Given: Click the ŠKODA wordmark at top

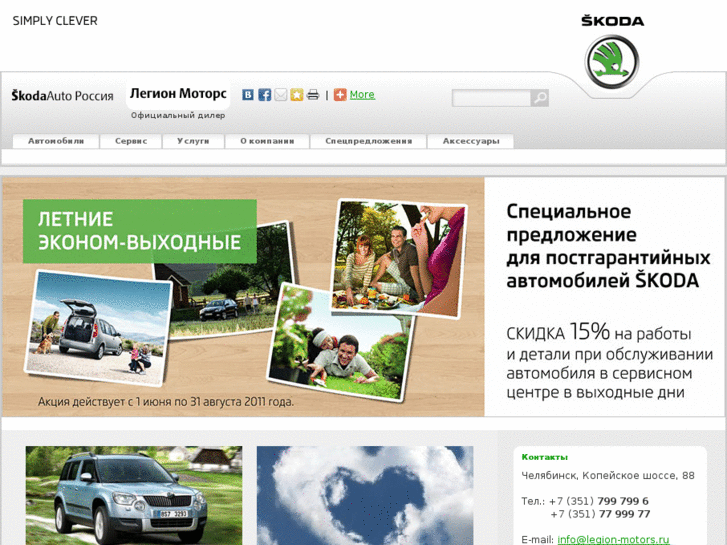Looking at the screenshot, I should click(612, 21).
